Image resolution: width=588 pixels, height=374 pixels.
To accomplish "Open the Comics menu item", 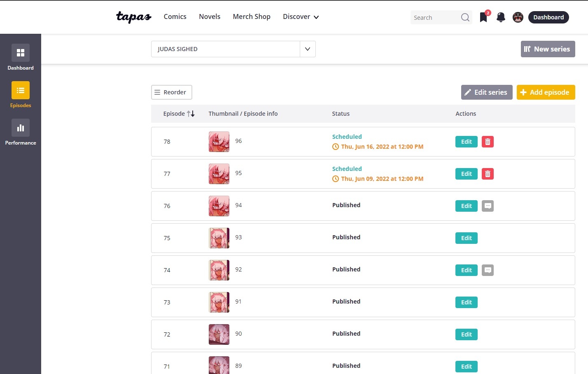I will [x=175, y=17].
